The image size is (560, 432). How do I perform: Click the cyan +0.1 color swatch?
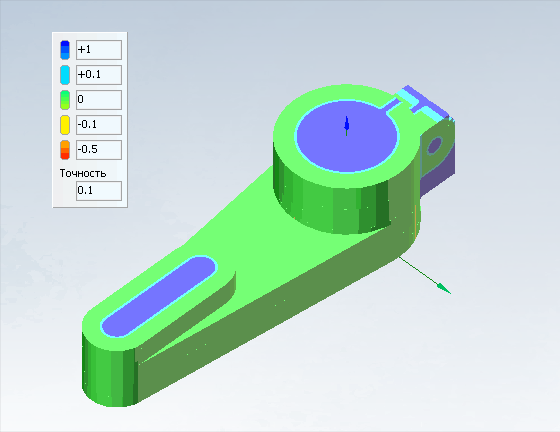pos(65,75)
